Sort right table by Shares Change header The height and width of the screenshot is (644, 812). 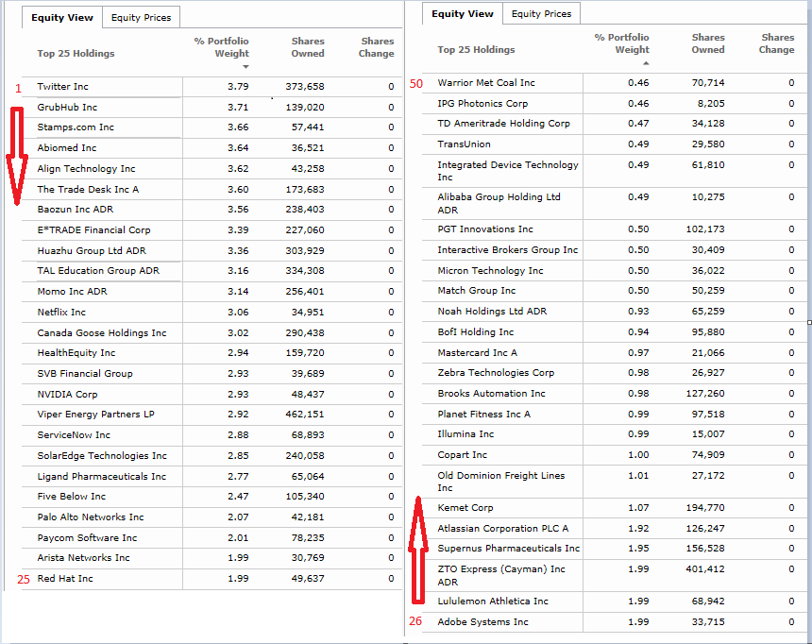[777, 43]
